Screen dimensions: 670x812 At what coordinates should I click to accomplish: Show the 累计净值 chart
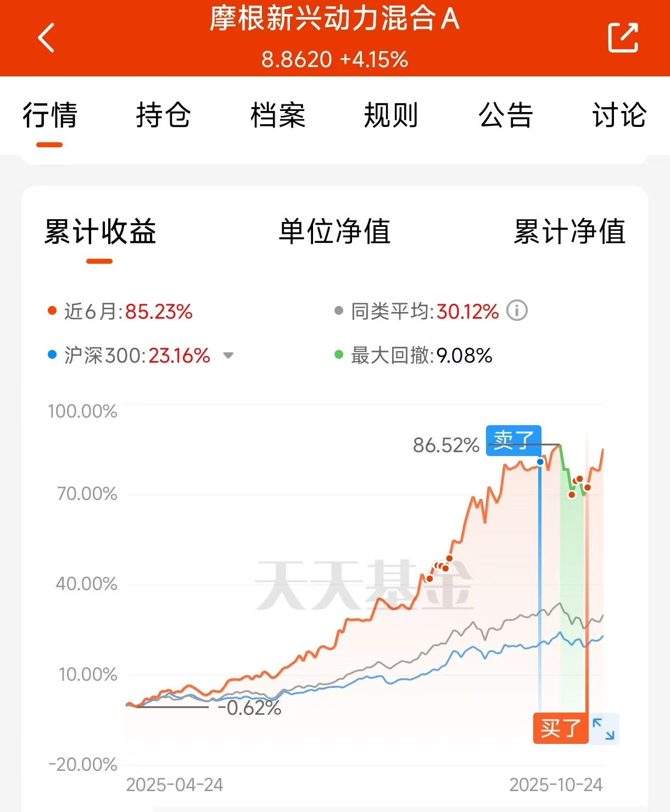point(569,231)
